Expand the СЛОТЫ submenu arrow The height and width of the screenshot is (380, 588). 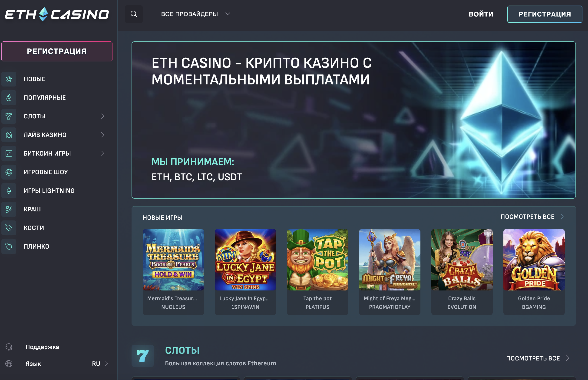pyautogui.click(x=103, y=116)
